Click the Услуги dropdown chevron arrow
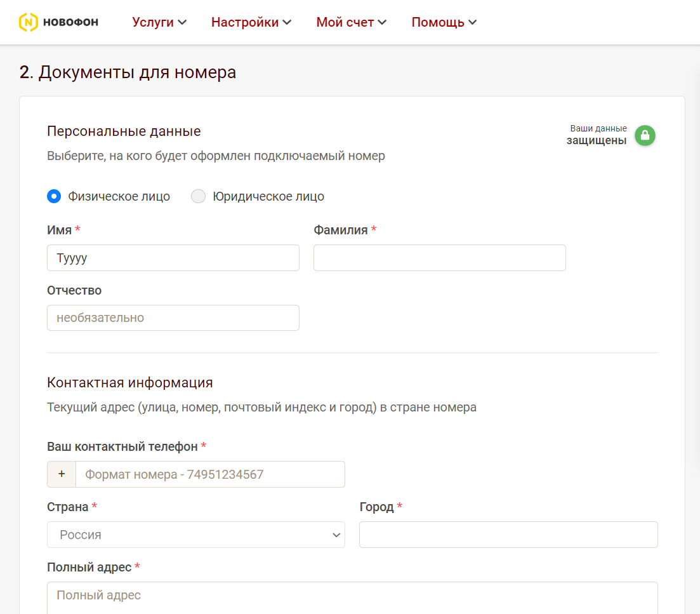The height and width of the screenshot is (614, 700). [182, 23]
